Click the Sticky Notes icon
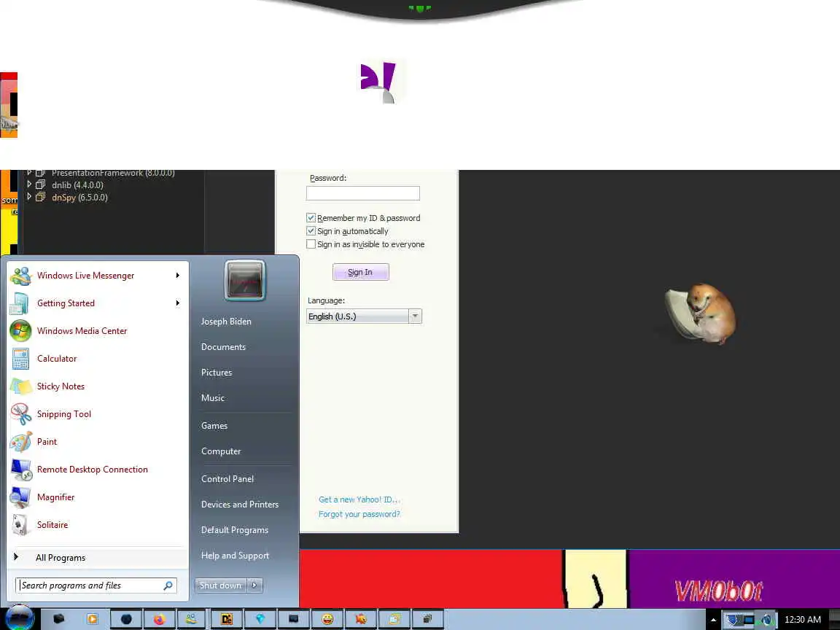 20,386
